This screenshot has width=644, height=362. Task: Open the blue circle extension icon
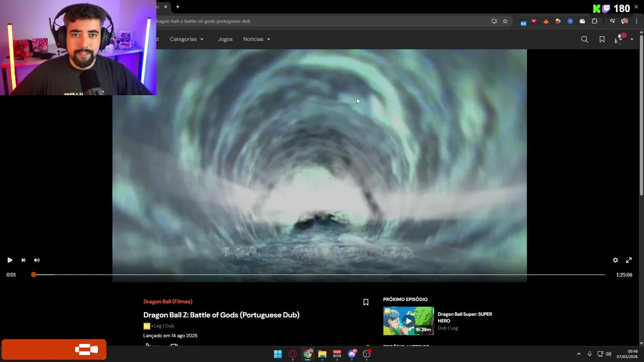click(x=570, y=21)
